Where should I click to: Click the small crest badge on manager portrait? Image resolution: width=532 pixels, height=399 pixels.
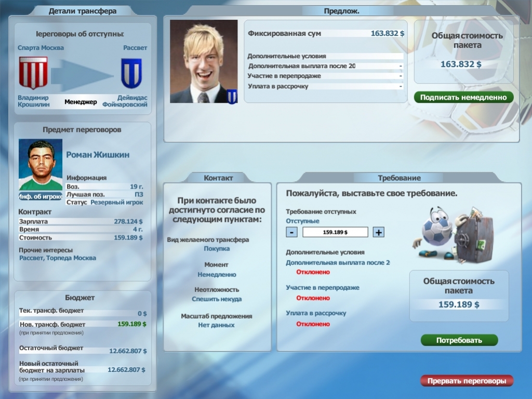tap(232, 97)
